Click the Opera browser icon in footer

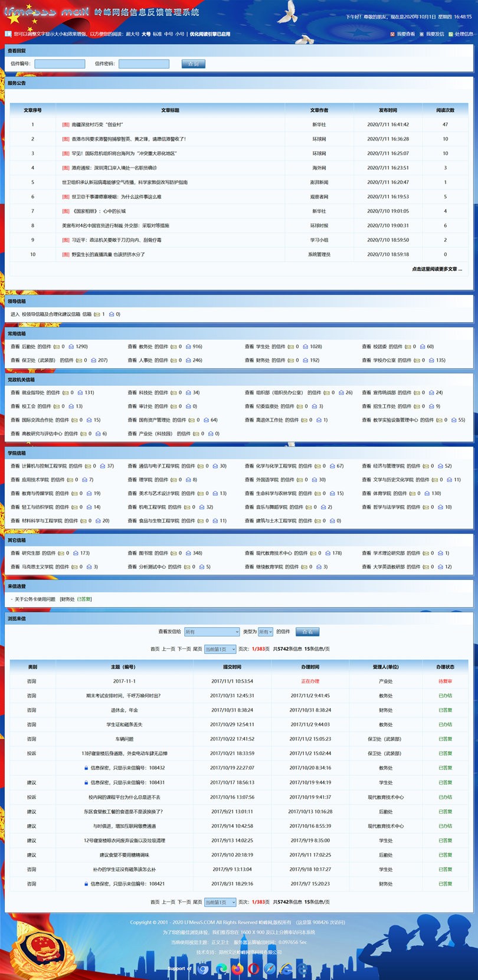click(x=254, y=968)
